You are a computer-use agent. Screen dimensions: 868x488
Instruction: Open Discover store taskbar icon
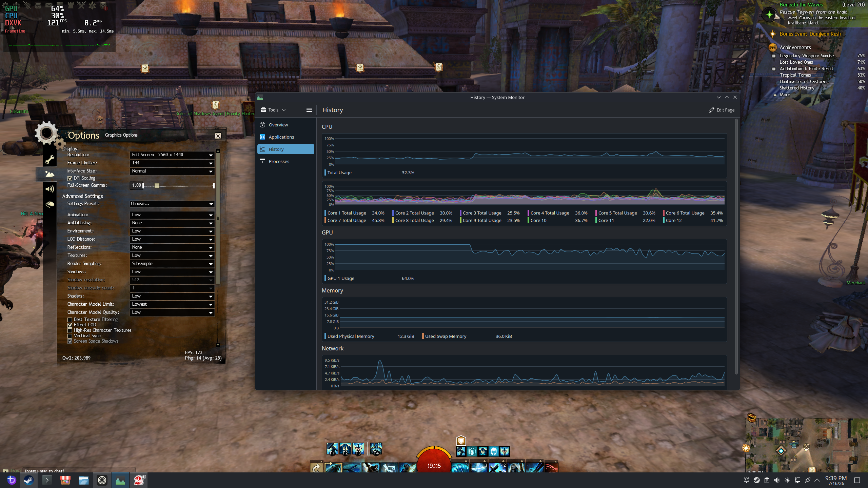(65, 480)
